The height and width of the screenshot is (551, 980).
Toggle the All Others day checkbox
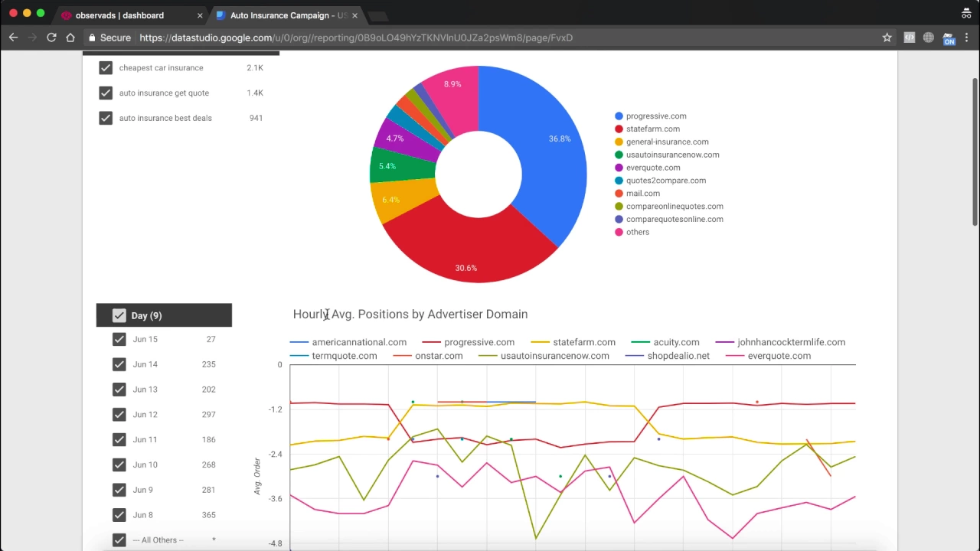(x=119, y=540)
